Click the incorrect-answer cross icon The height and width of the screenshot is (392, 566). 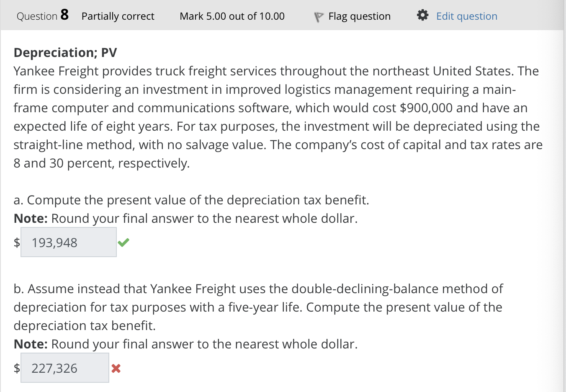click(116, 368)
